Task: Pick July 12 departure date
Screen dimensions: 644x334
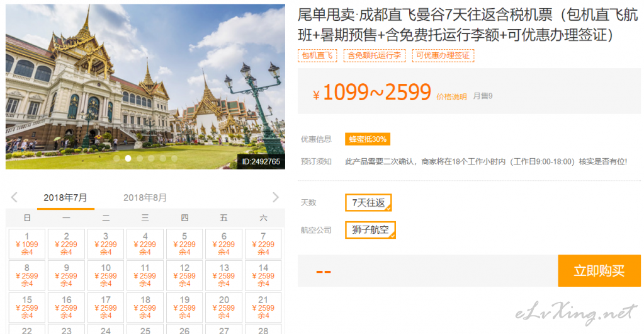Action: coord(184,275)
